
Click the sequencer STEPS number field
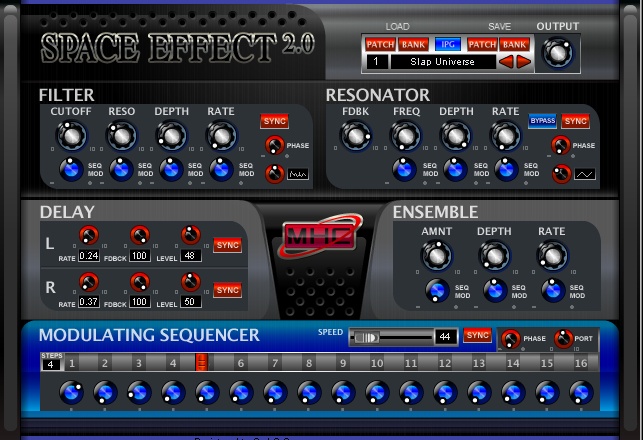[x=50, y=364]
